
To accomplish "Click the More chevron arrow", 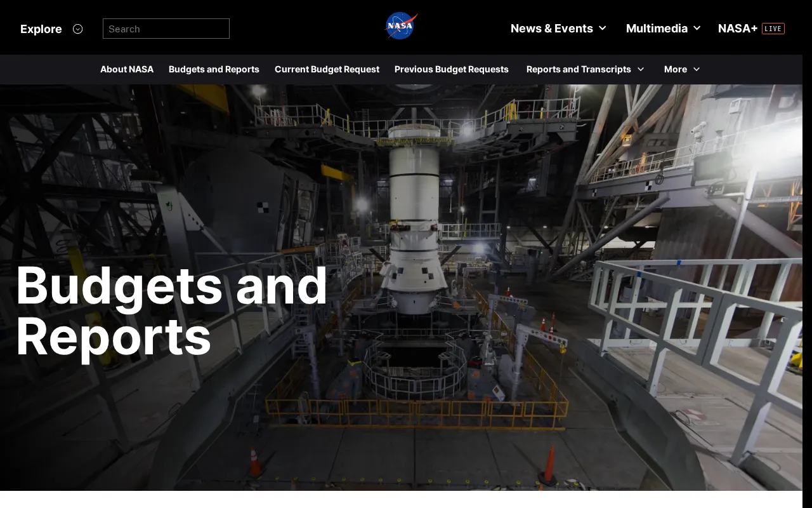I will coord(696,69).
